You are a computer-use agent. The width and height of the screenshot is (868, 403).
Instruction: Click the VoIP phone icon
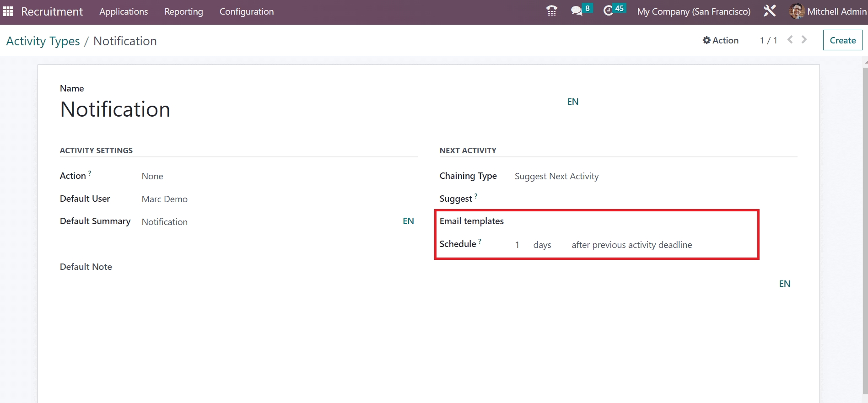(552, 11)
